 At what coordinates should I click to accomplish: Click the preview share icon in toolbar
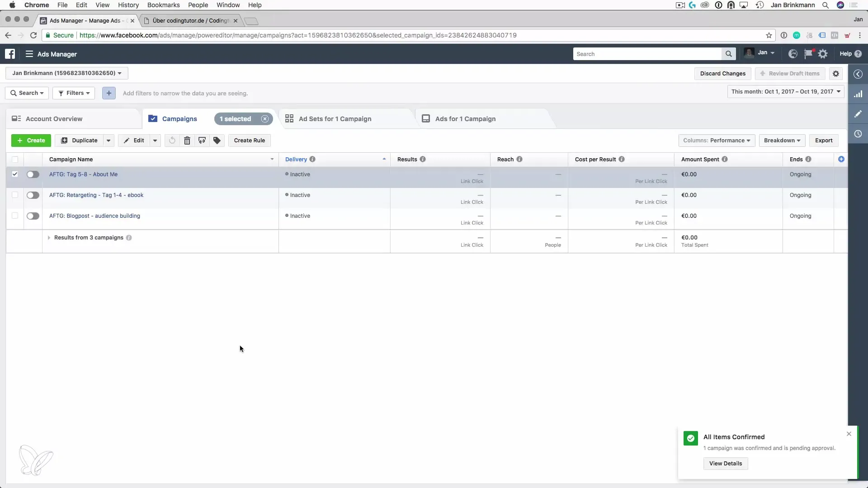pos(202,141)
